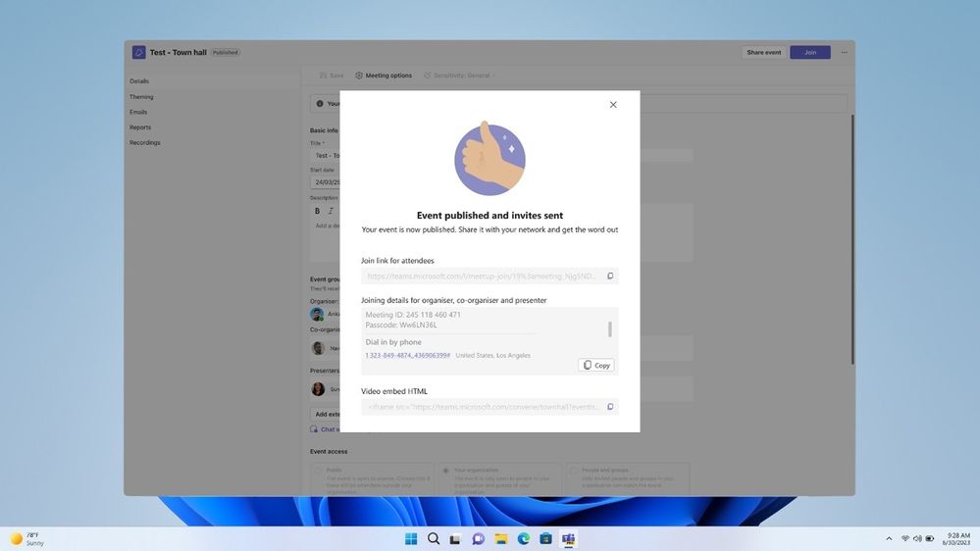Screen dimensions: 980x551
Task: Click the 'Dial in by phone' heading
Action: tap(393, 342)
